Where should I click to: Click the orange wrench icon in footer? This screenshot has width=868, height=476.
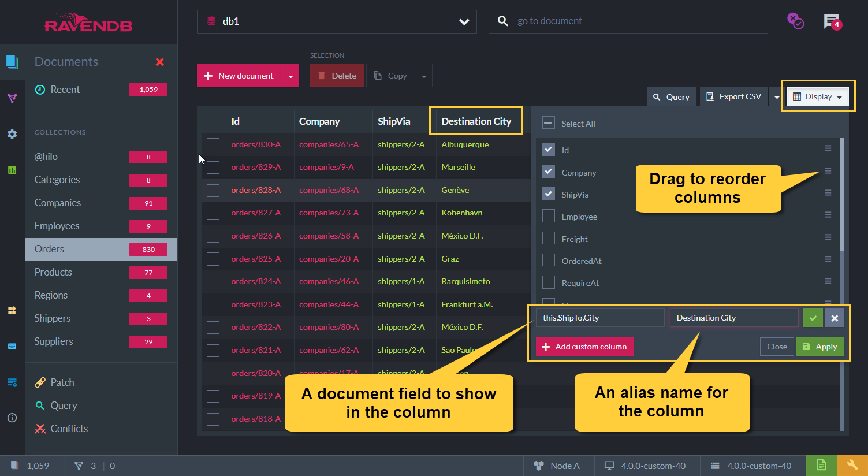point(852,466)
